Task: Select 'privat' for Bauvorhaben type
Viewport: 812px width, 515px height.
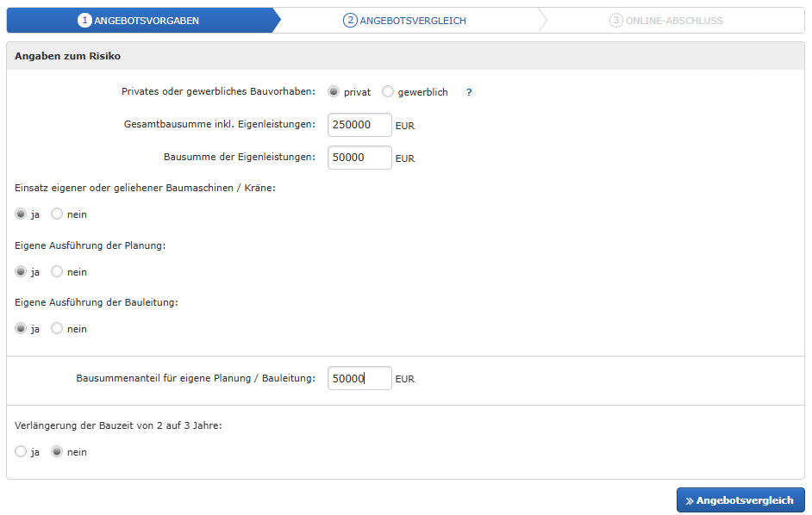Action: (x=334, y=91)
